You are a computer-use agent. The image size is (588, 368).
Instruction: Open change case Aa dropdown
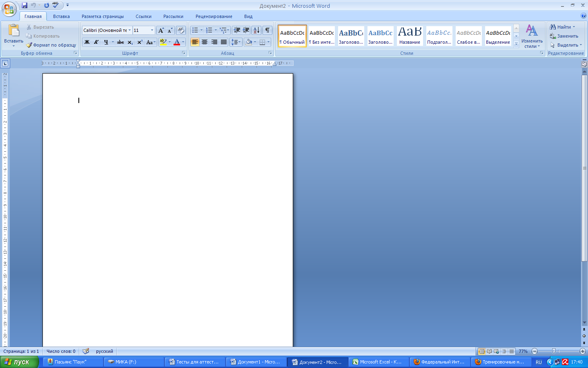(151, 42)
